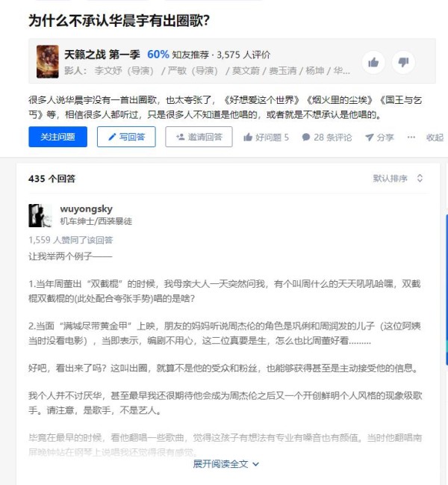The width and height of the screenshot is (448, 485).
Task: Click the 分享 paper-plane icon
Action: pyautogui.click(x=369, y=137)
